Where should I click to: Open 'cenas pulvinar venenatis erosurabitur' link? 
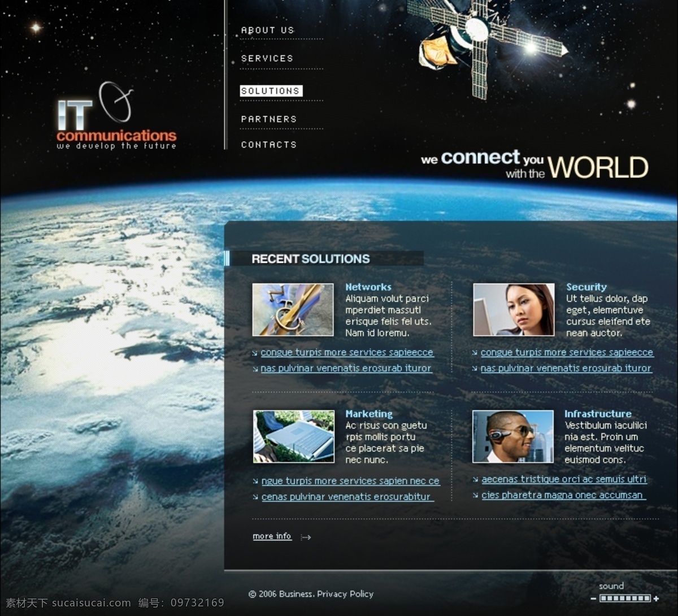pos(347,497)
